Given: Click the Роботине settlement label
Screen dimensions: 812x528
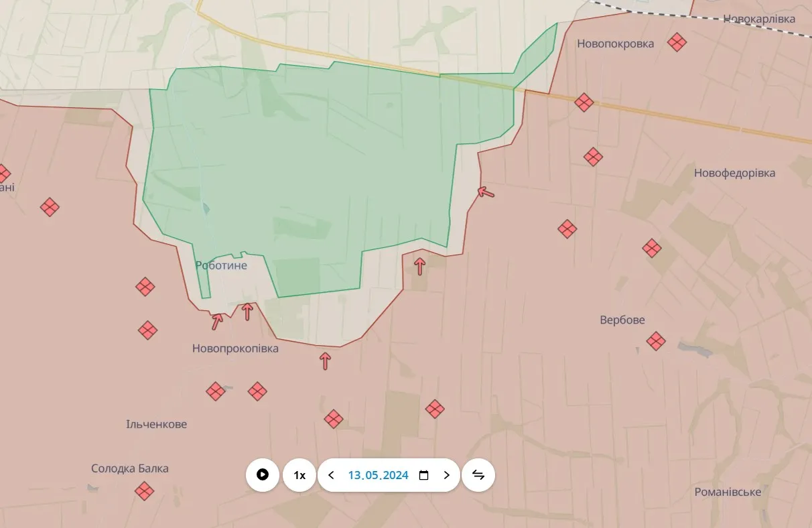Looking at the screenshot, I should pyautogui.click(x=221, y=265).
